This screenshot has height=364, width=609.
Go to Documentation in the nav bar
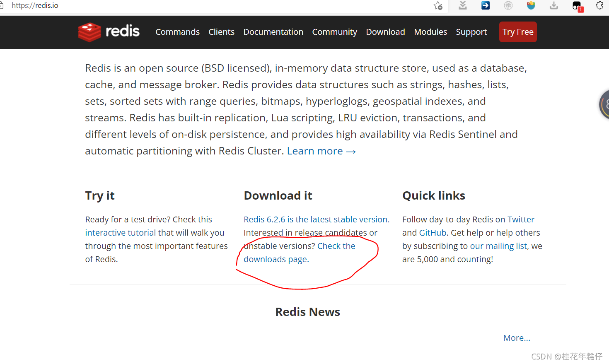click(273, 32)
